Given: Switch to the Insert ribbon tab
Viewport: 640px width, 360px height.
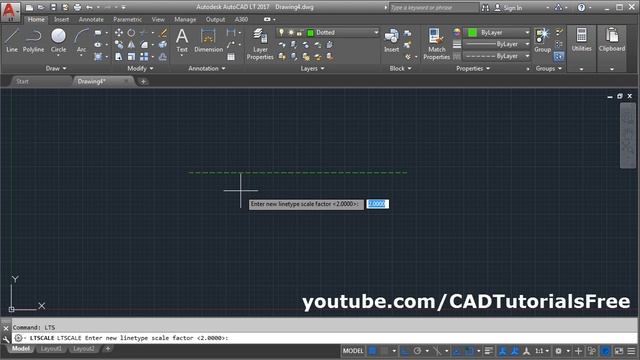Looking at the screenshot, I should click(x=61, y=19).
